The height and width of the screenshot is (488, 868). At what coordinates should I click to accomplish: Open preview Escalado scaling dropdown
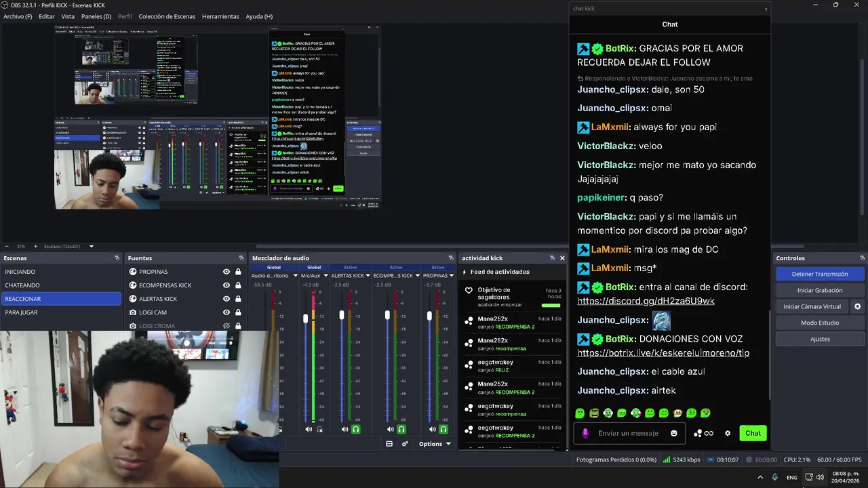[x=91, y=246]
